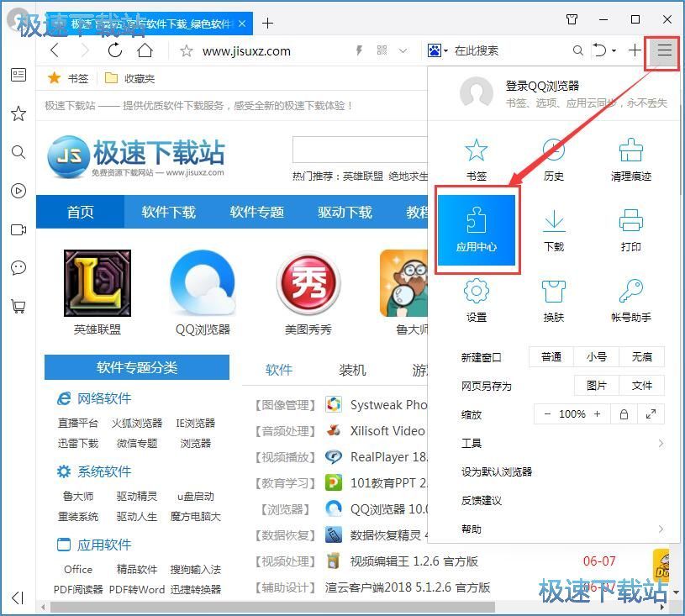The height and width of the screenshot is (616, 685).
Task: Open sidebar favorites star icon
Action: (18, 113)
